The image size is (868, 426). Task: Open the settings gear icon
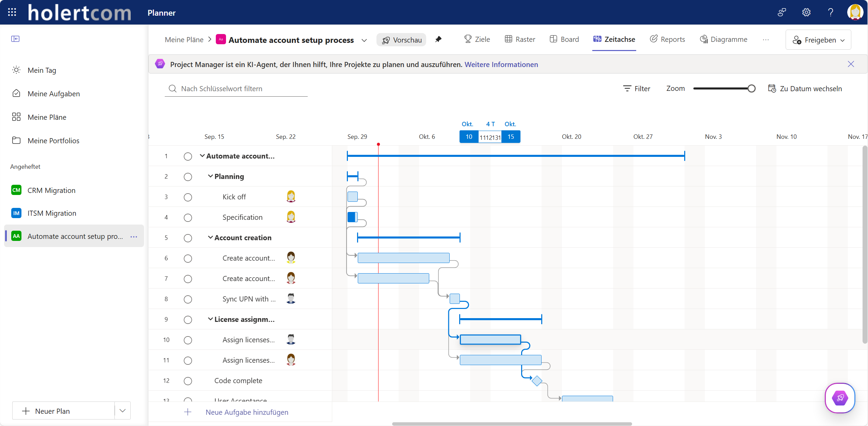[806, 13]
